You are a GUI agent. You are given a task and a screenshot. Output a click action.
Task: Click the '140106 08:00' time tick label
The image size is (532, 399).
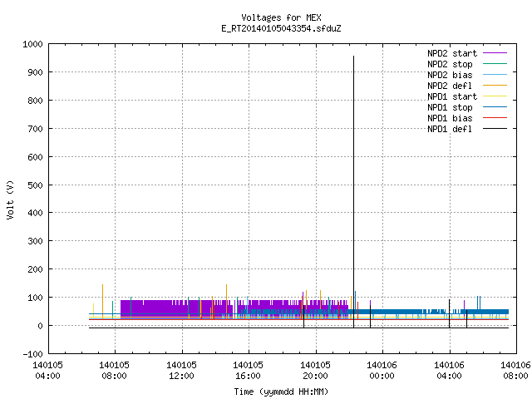[x=515, y=371]
